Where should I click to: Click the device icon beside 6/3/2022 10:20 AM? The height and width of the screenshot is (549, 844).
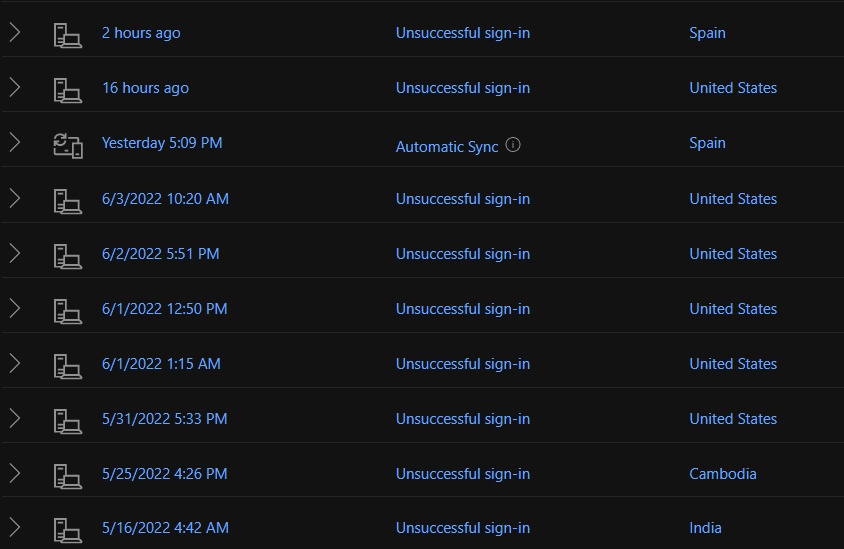click(x=67, y=201)
